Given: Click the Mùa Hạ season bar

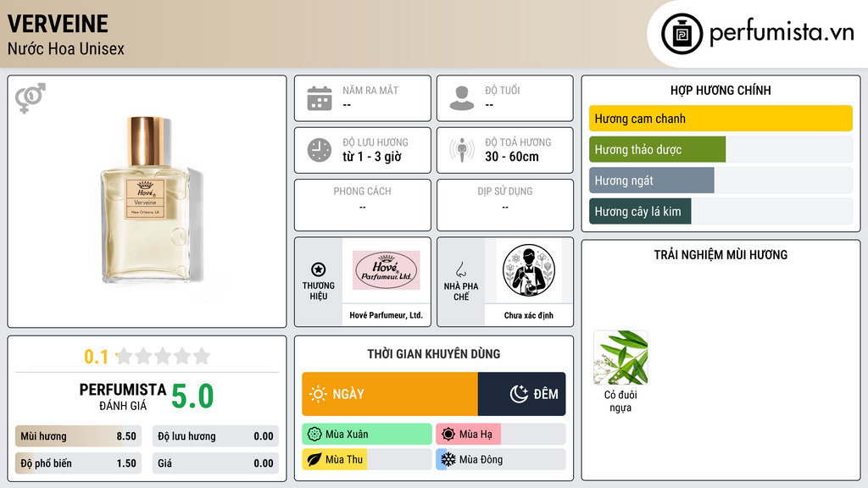Looking at the screenshot, I should coord(501,435).
